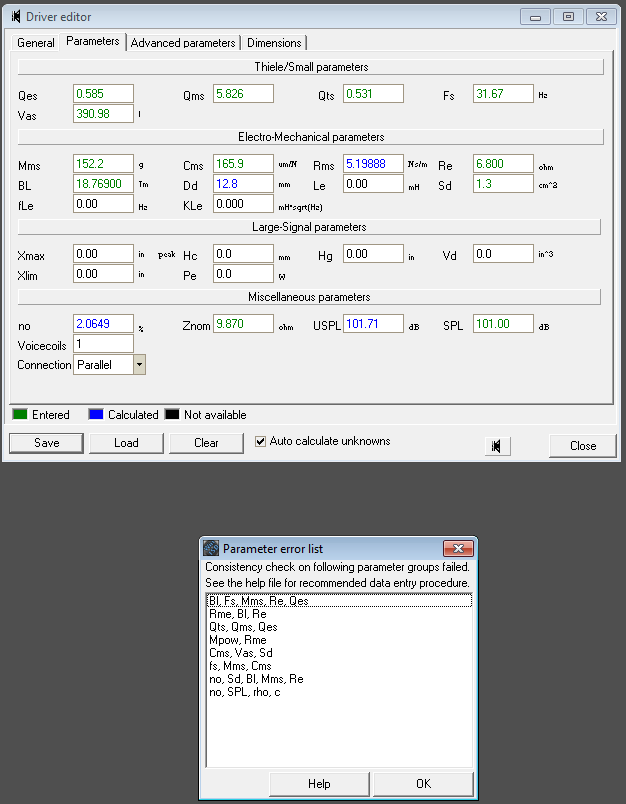626x804 pixels.
Task: Switch to the General tab
Action: point(35,43)
